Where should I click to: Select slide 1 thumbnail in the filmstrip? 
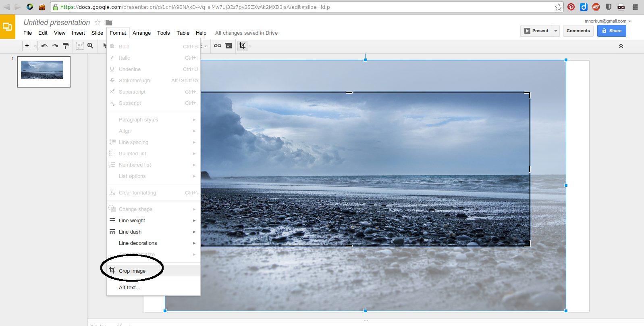point(44,72)
